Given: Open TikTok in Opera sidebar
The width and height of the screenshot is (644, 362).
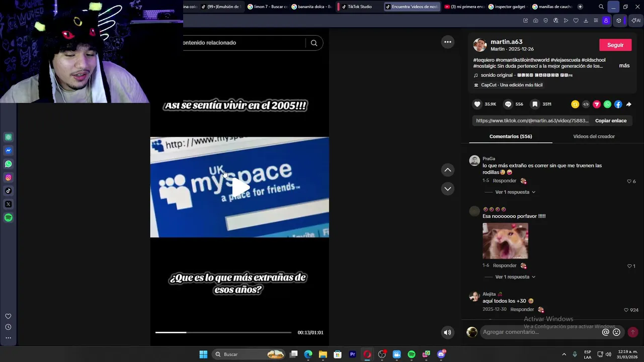Looking at the screenshot, I should click(9, 191).
